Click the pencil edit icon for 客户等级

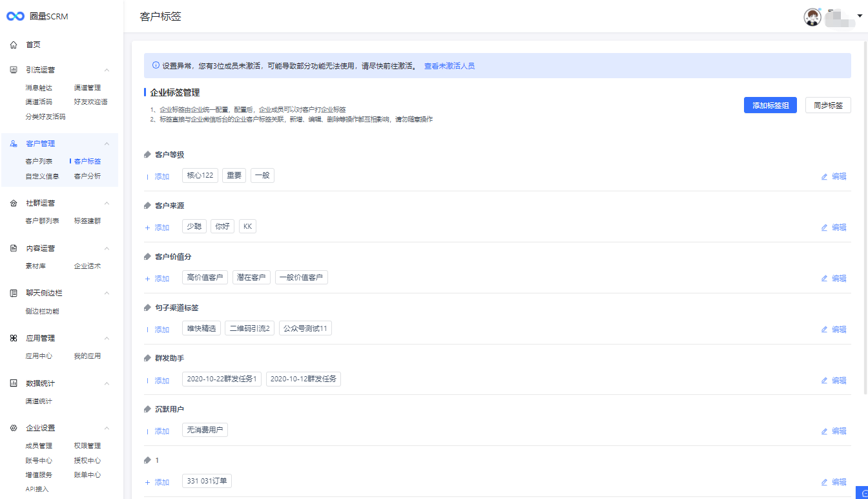[824, 176]
